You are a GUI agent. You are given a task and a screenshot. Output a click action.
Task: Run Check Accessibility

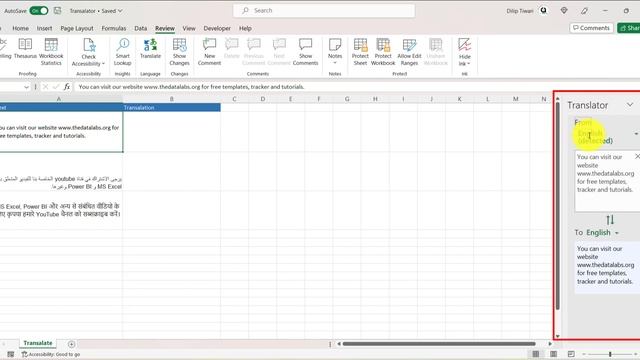(89, 52)
